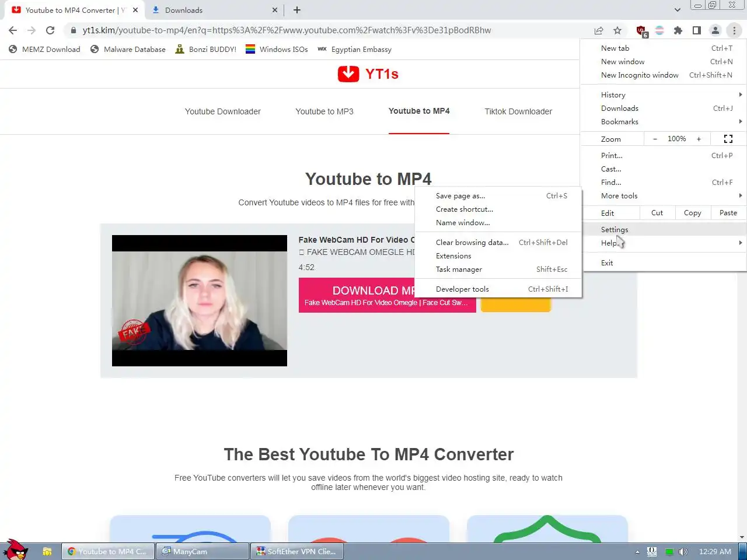
Task: Go to Youtube to MP3 tab
Action: pos(324,111)
